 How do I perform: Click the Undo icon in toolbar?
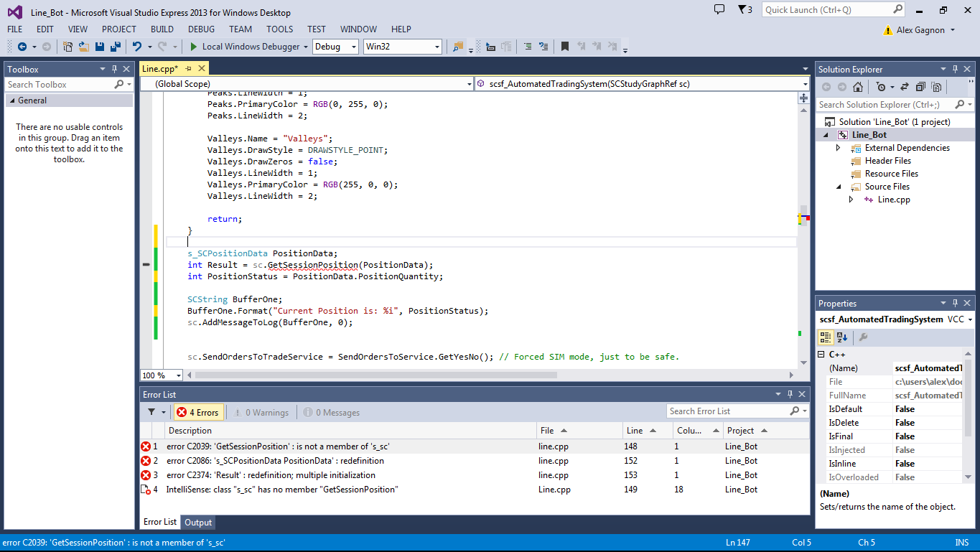(x=136, y=47)
